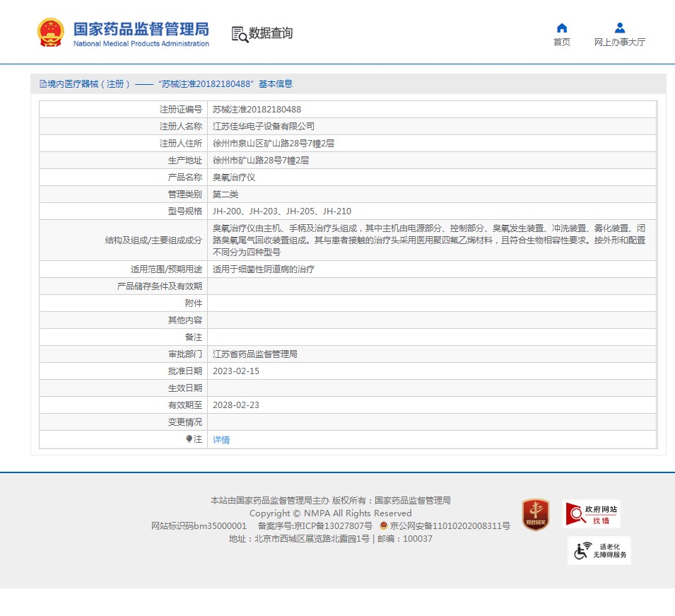Image resolution: width=675 pixels, height=616 pixels.
Task: Select 适用于细菌性阴道病的治疗 text
Action: pos(264,269)
